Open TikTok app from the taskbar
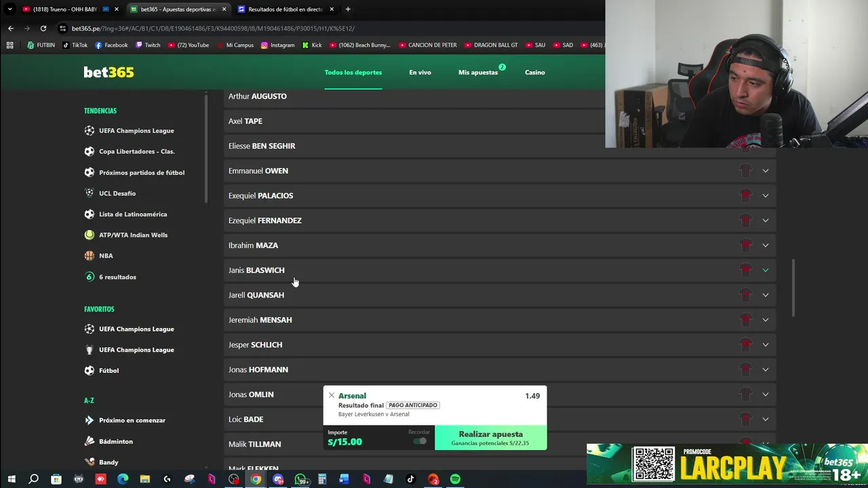The width and height of the screenshot is (868, 488). (x=410, y=479)
